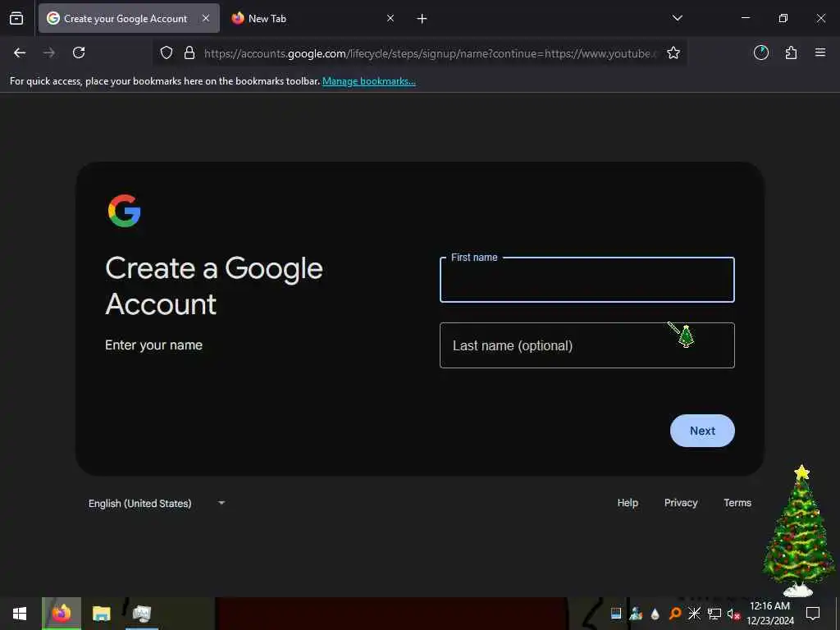
Task: Select the Create your Google Account tab
Action: coord(129,18)
